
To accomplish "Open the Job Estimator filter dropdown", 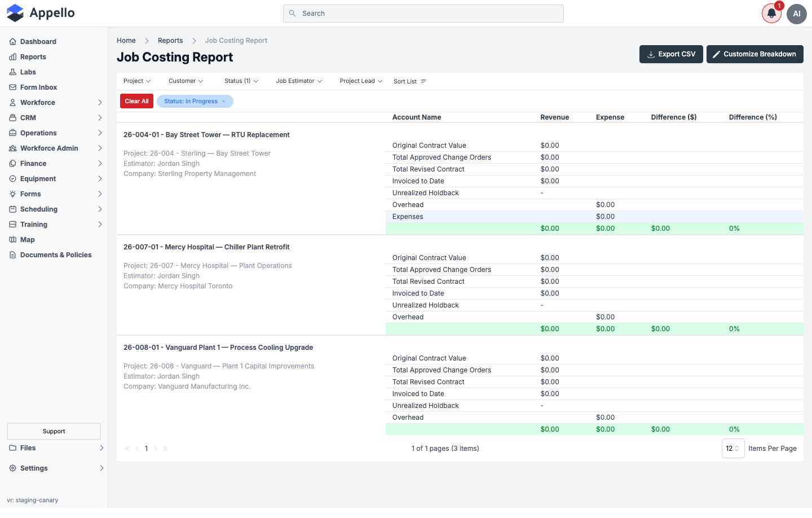I will coord(299,81).
